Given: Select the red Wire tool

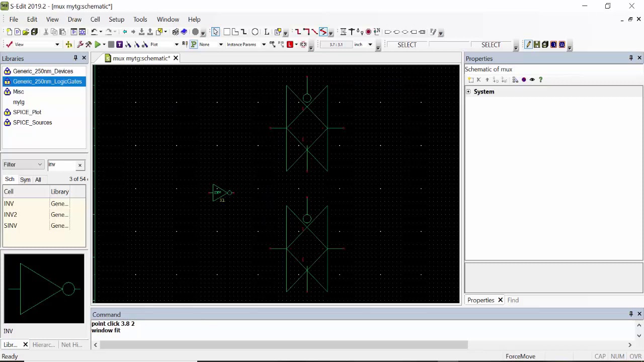Looking at the screenshot, I should coord(298,32).
